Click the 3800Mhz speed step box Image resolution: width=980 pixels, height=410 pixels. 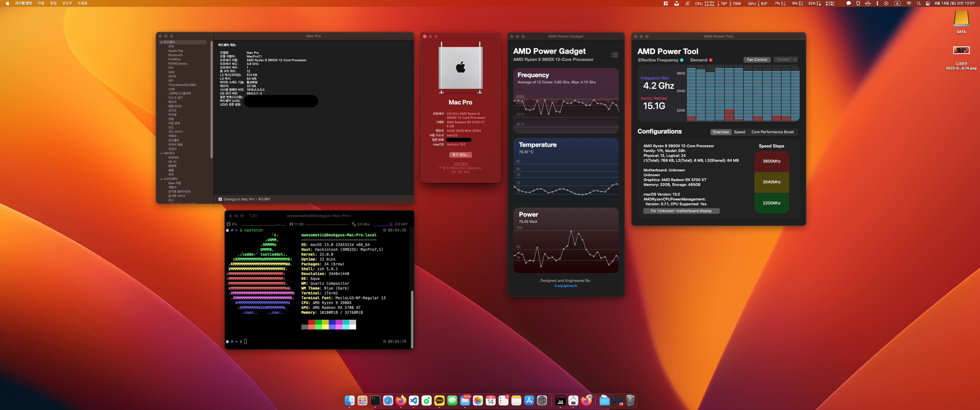(771, 161)
